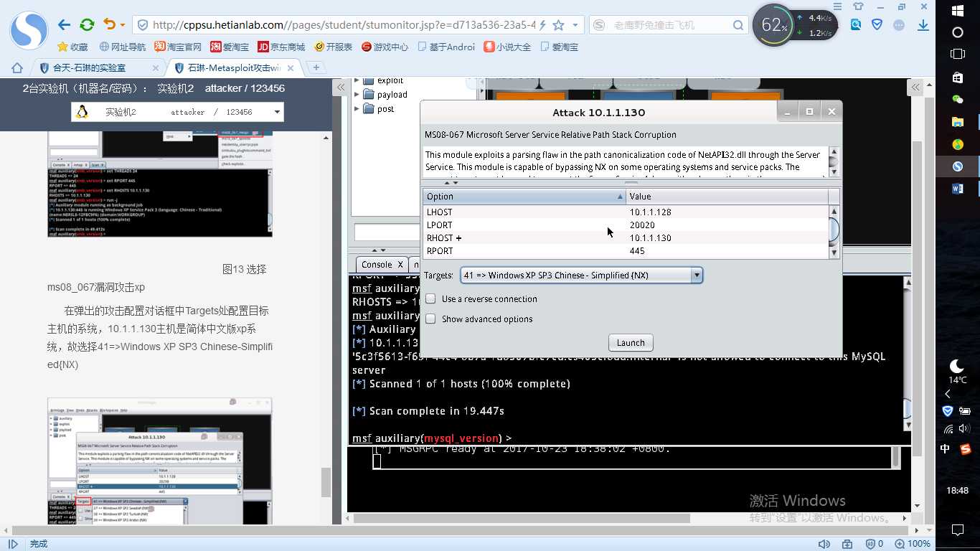The height and width of the screenshot is (551, 980).
Task: Open the 网址导航 bookmark
Action: tap(123, 47)
